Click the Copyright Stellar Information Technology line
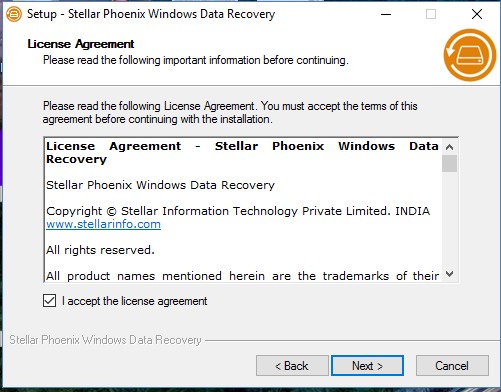 tap(238, 211)
